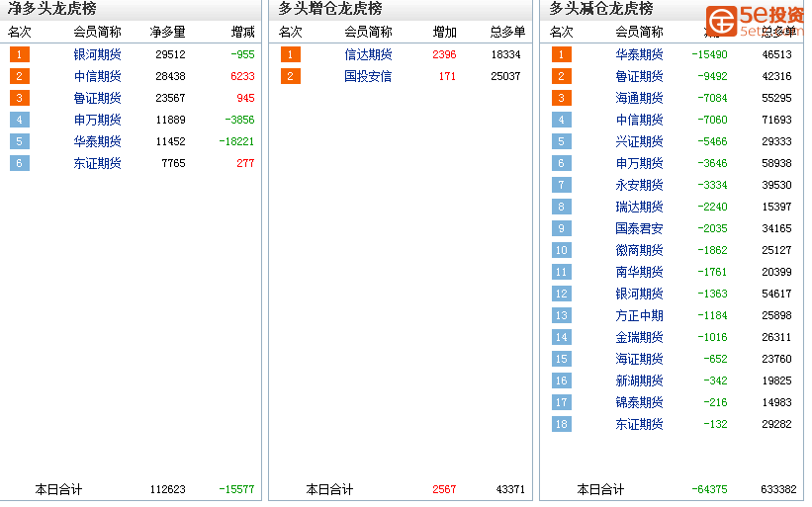Click the 南华期货 member link
Image resolution: width=812 pixels, height=507 pixels.
pos(639,272)
